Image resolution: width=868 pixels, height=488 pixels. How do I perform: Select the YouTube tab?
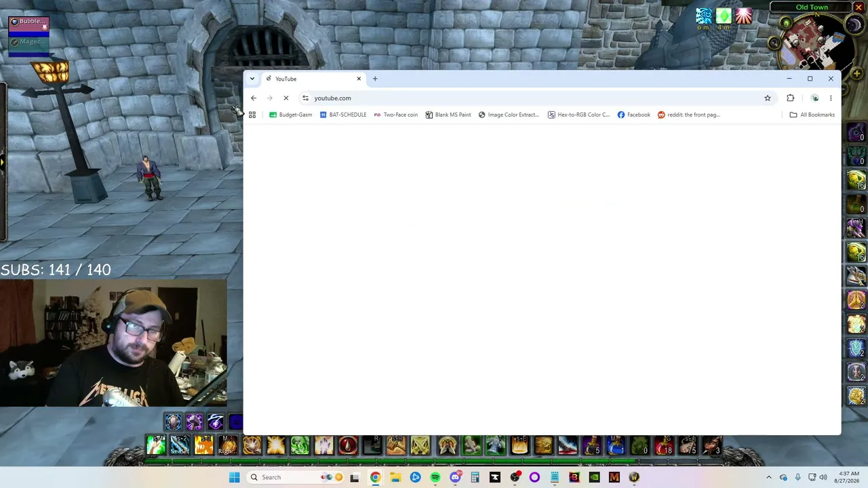(313, 79)
